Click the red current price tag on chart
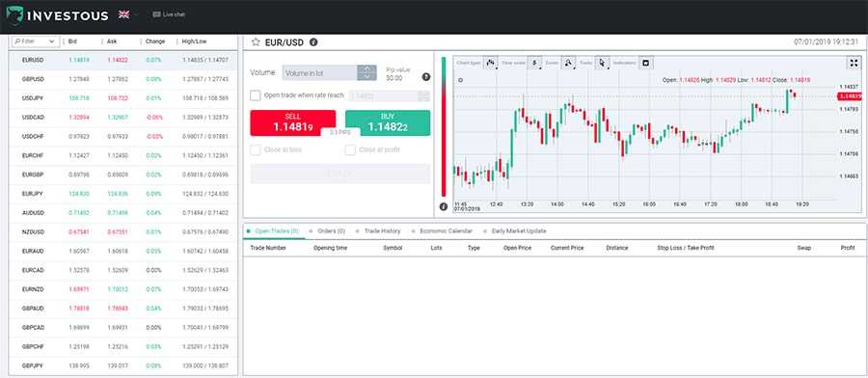 pyautogui.click(x=851, y=96)
